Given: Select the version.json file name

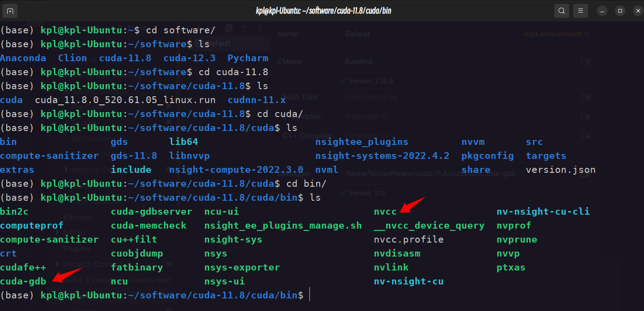Looking at the screenshot, I should pyautogui.click(x=560, y=170).
